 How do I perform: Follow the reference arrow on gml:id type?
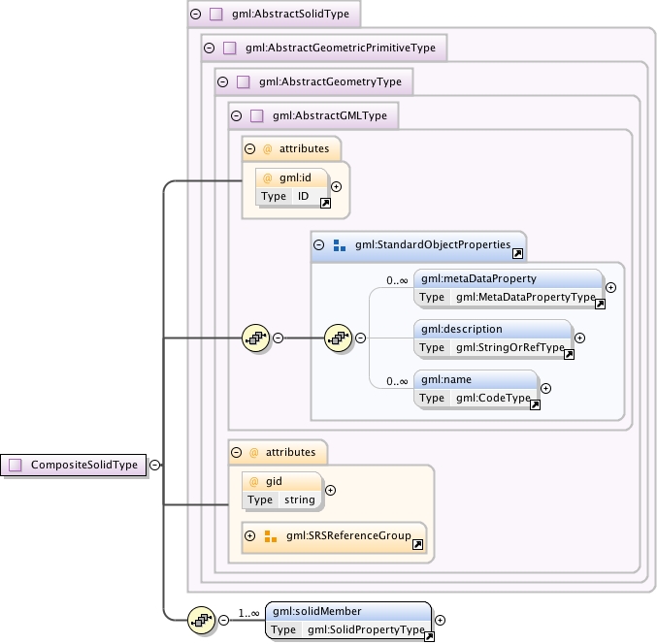[325, 203]
